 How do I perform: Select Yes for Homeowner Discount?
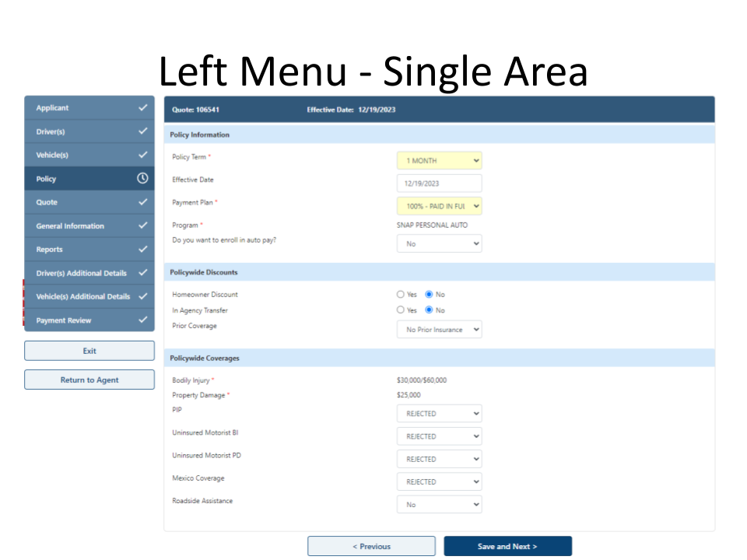[401, 295]
